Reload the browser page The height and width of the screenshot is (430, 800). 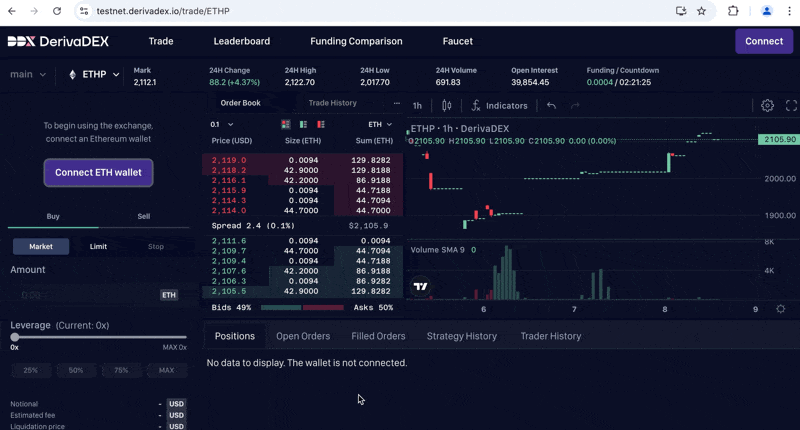[x=57, y=11]
